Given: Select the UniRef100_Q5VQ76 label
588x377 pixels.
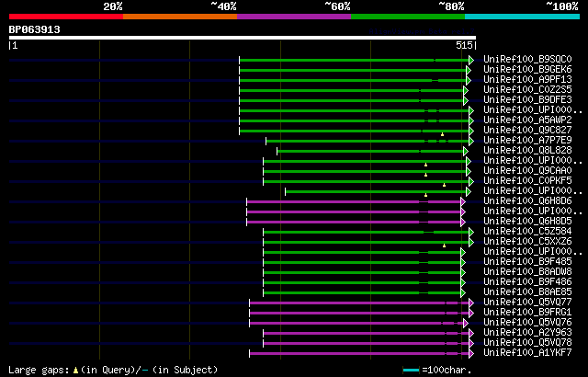Looking at the screenshot, I should pyautogui.click(x=527, y=323).
